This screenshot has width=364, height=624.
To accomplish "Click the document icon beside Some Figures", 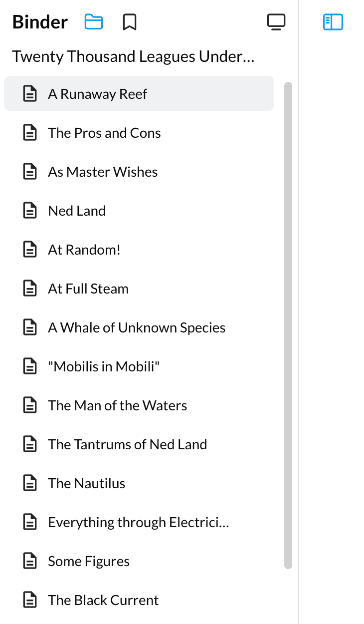I will (30, 561).
